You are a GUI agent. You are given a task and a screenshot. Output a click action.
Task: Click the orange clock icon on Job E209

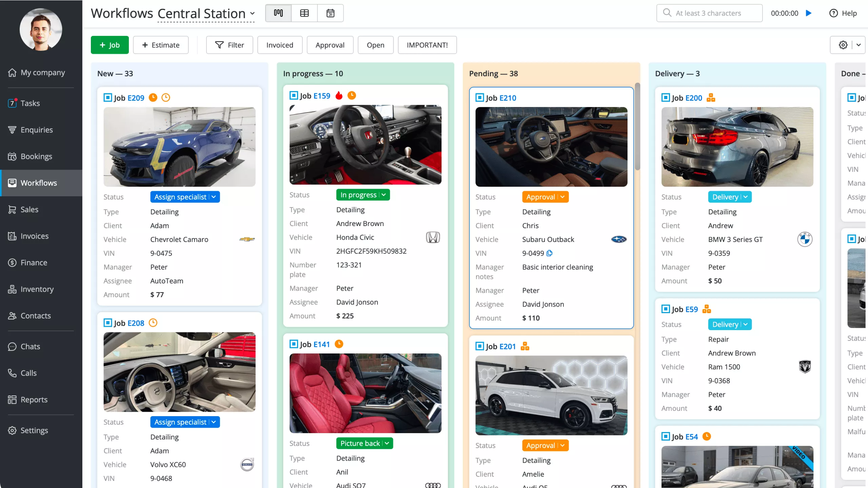click(x=153, y=98)
